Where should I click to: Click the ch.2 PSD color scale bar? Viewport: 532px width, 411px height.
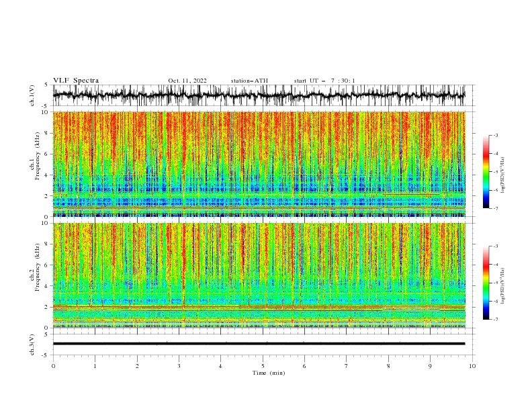(x=486, y=283)
